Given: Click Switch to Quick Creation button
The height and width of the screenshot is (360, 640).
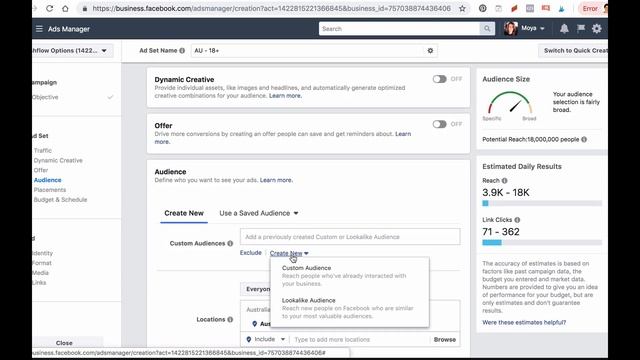Looking at the screenshot, I should pyautogui.click(x=573, y=51).
